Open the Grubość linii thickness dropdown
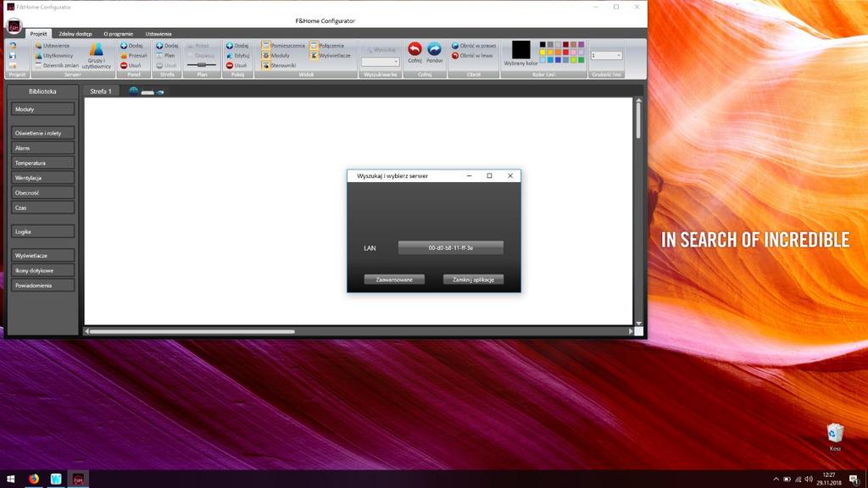 (606, 55)
